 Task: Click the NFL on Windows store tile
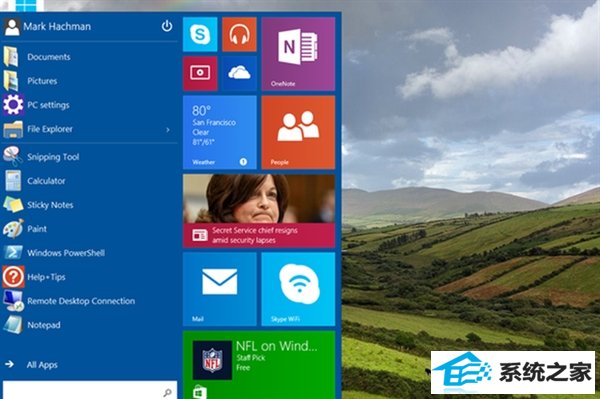tap(259, 365)
